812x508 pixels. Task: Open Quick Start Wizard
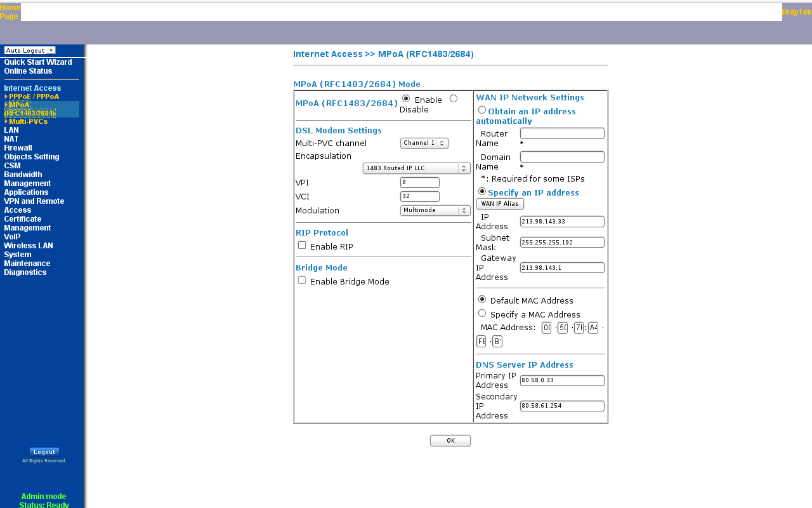coord(38,62)
